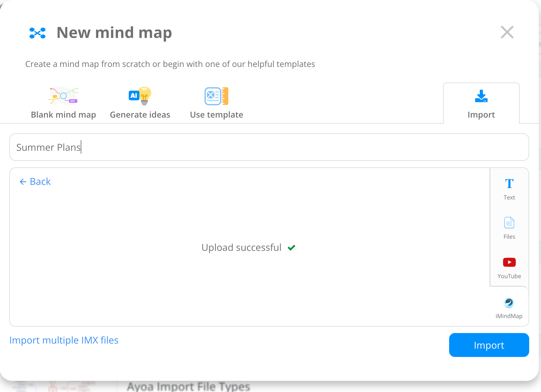Open Import multiple IMX files

[63, 340]
